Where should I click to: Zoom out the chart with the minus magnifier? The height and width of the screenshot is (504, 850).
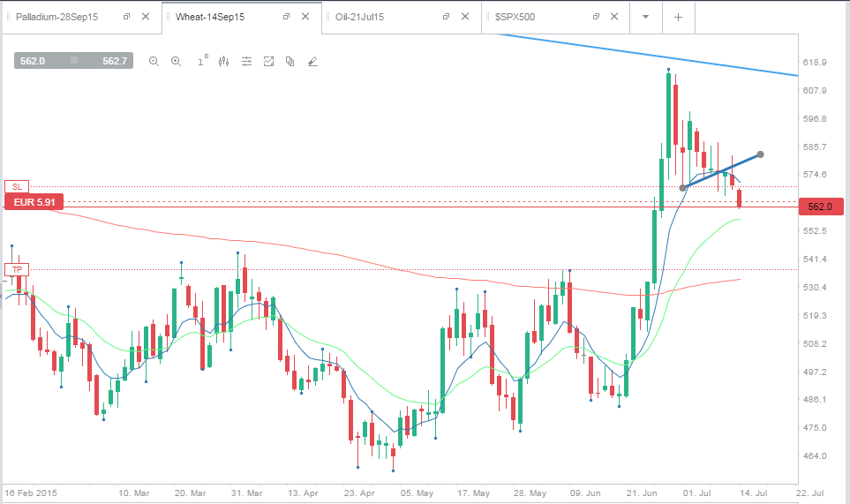pyautogui.click(x=154, y=62)
